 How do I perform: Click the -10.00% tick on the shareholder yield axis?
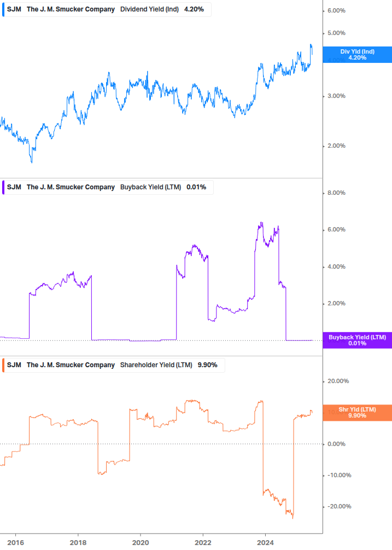pyautogui.click(x=339, y=475)
